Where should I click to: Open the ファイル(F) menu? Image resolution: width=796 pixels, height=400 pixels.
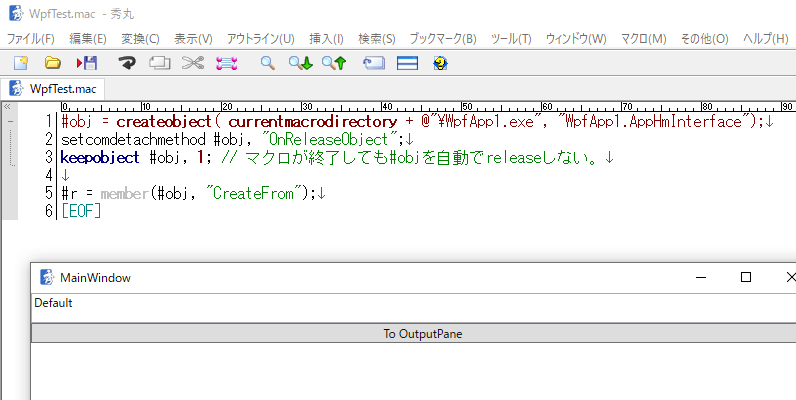31,38
